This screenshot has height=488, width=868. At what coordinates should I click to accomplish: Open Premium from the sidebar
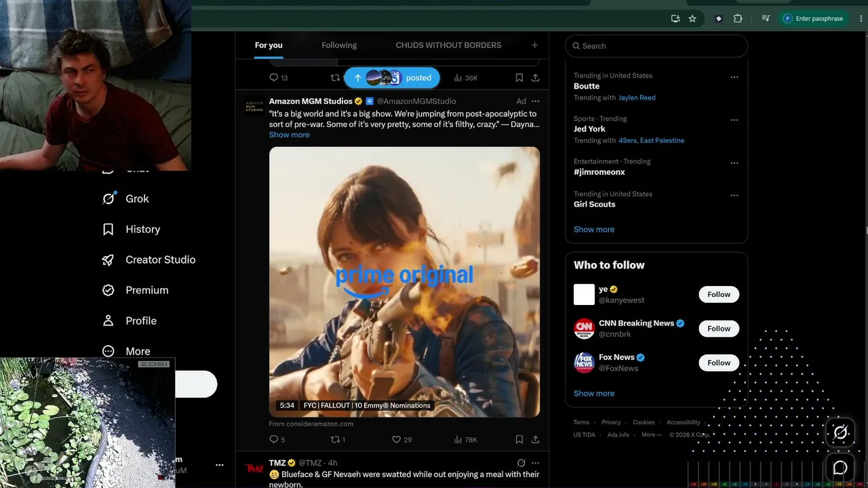click(x=135, y=290)
